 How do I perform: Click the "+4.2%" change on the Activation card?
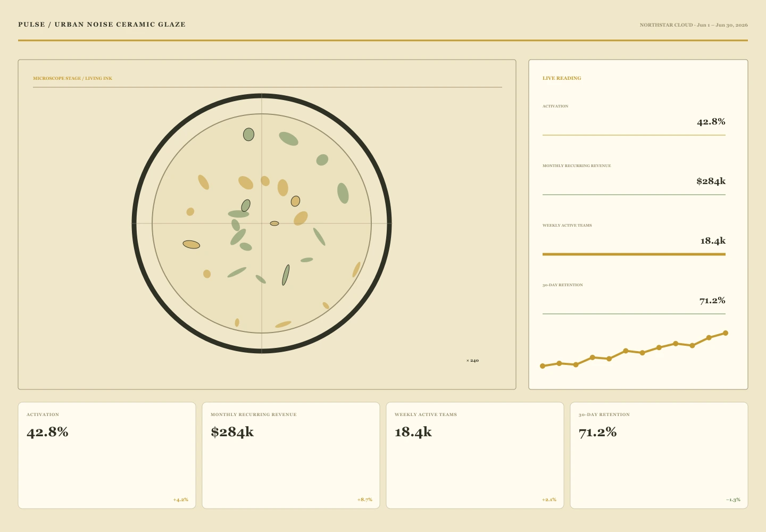(x=180, y=500)
